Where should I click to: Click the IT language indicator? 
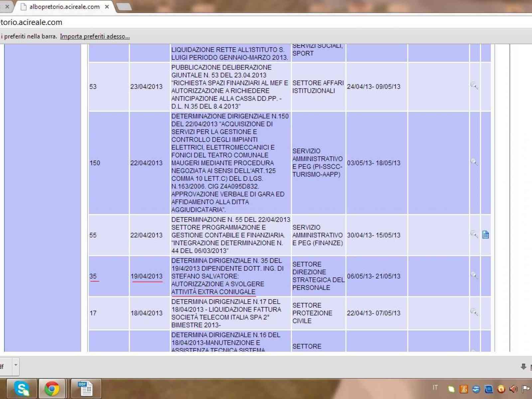point(435,388)
